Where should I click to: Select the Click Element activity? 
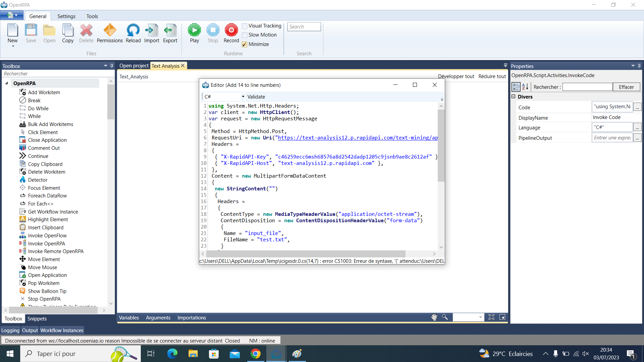43,132
